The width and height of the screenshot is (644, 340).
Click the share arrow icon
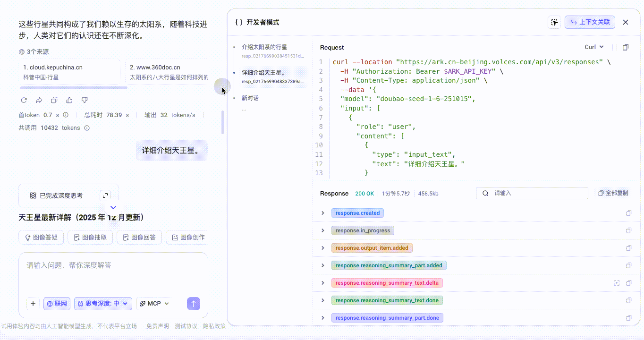pyautogui.click(x=39, y=100)
